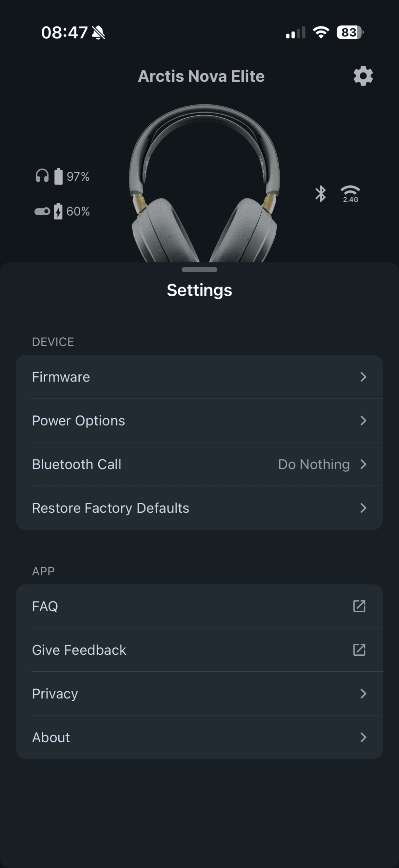Open Bluetooth Call Do Nothing selector
Viewport: 399px width, 868px height.
(x=314, y=464)
